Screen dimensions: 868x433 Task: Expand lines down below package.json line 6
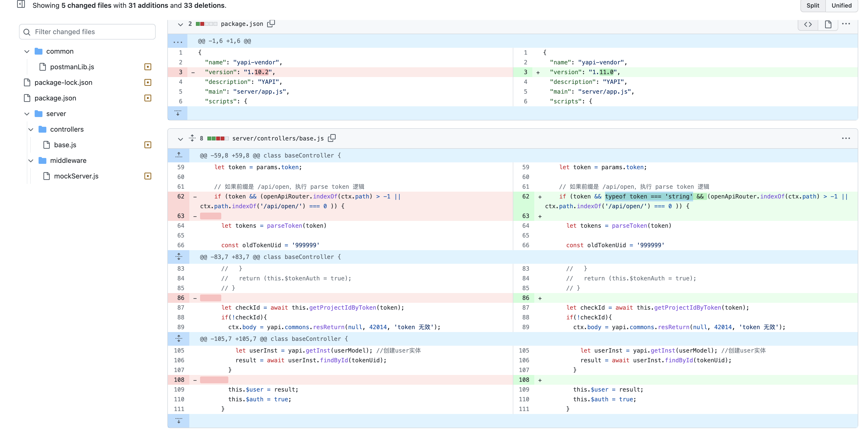click(178, 113)
